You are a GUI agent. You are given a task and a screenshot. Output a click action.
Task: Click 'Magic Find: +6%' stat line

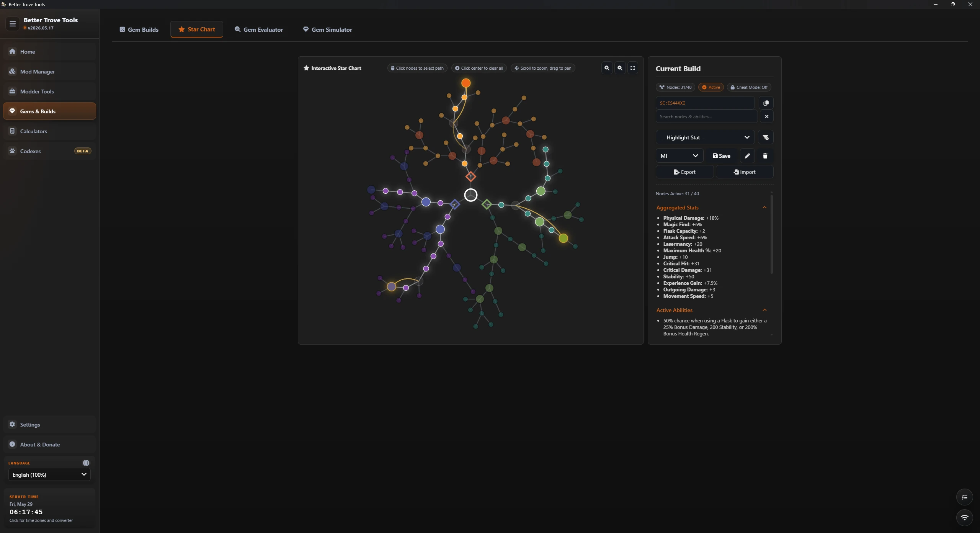pos(683,224)
